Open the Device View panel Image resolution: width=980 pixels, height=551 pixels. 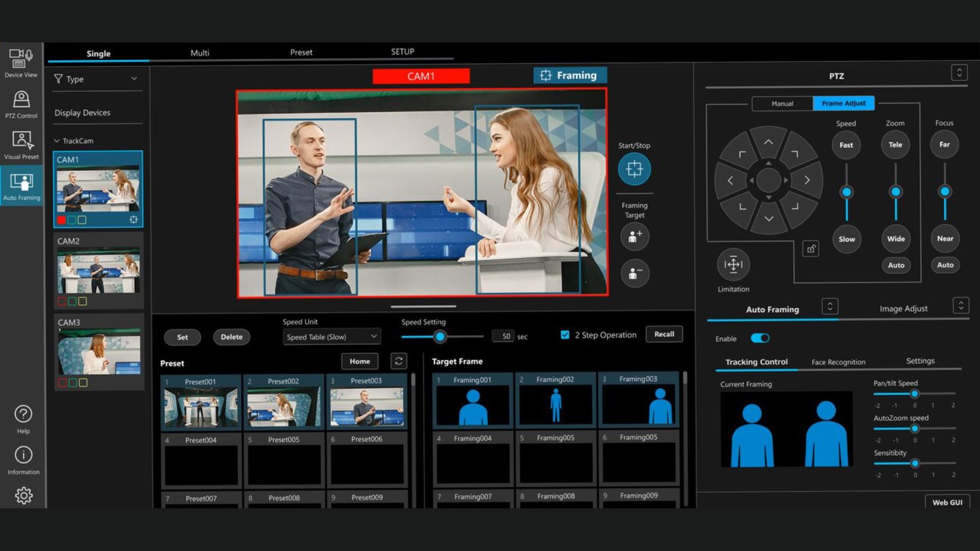20,59
